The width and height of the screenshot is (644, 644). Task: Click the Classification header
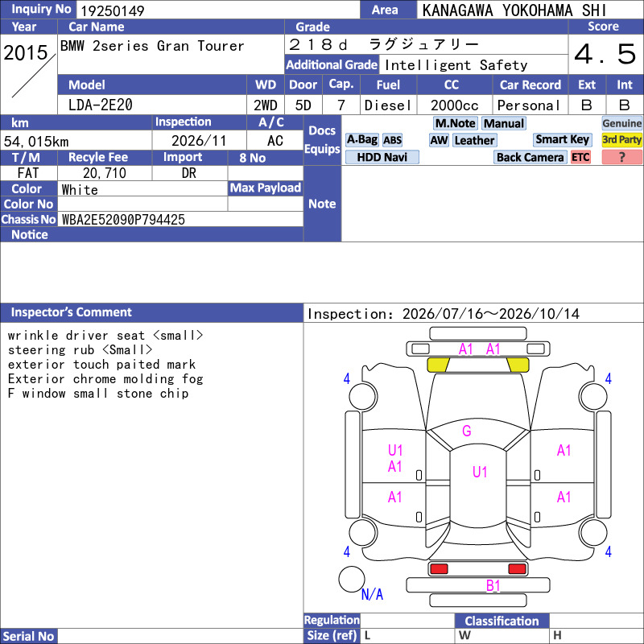pyautogui.click(x=502, y=621)
